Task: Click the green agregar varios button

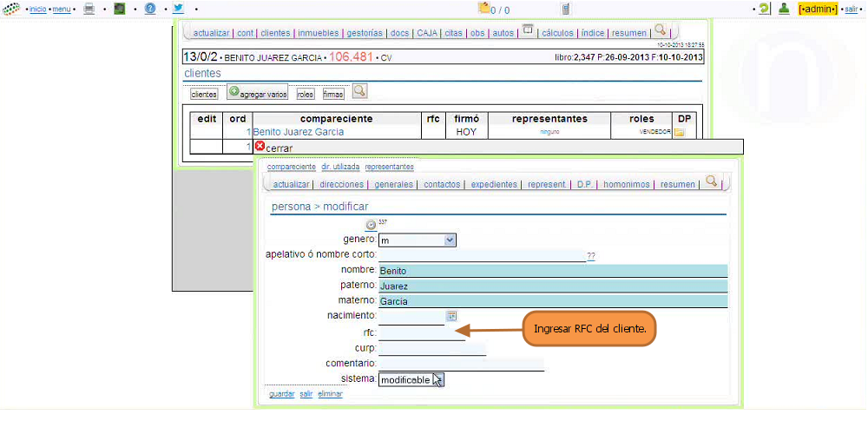Action: pyautogui.click(x=258, y=93)
